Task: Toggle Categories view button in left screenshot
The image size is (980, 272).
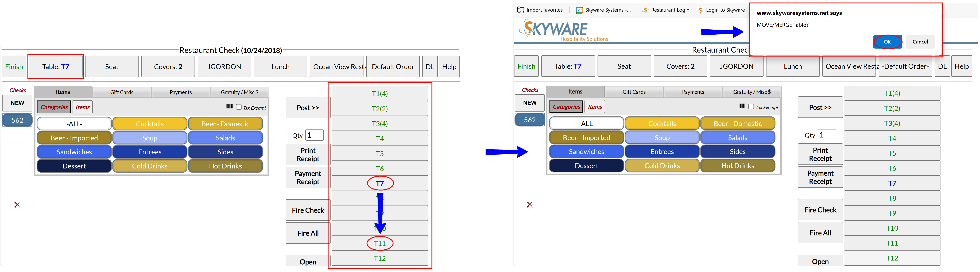Action: [54, 107]
